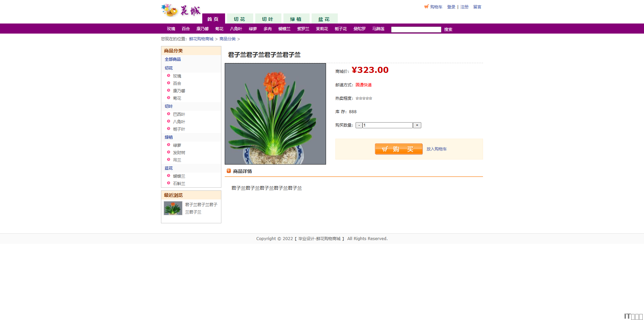Click the shopping cart icon in header
The image size is (644, 320).
[426, 7]
